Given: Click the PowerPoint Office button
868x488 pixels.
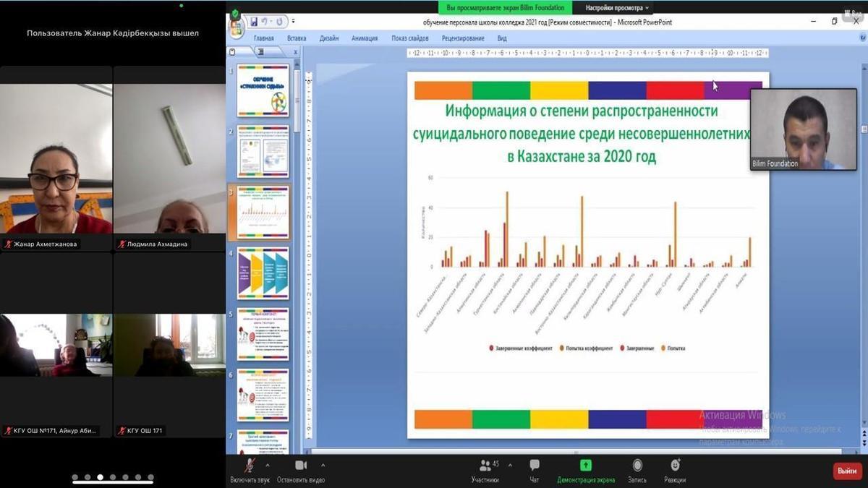Looking at the screenshot, I should click(x=237, y=27).
